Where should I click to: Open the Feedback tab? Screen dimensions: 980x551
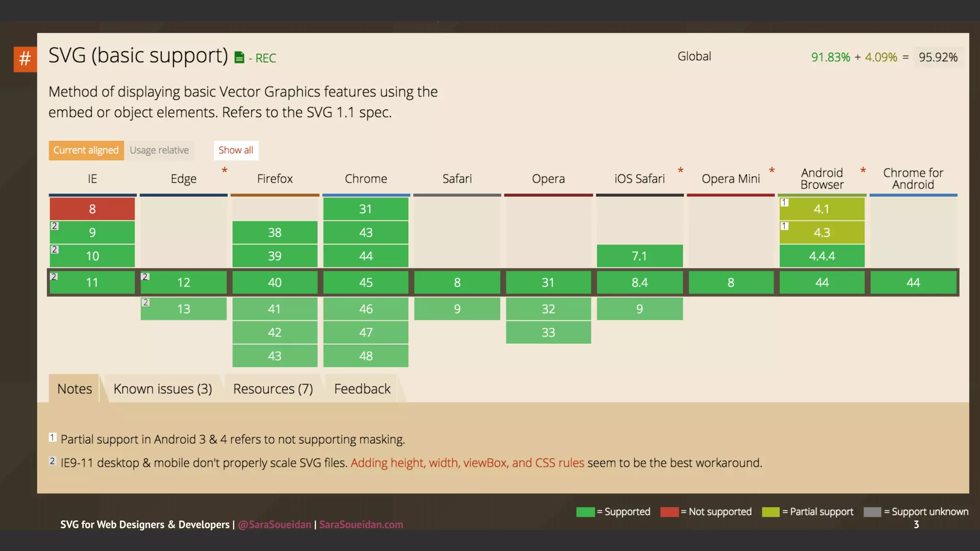(x=362, y=389)
